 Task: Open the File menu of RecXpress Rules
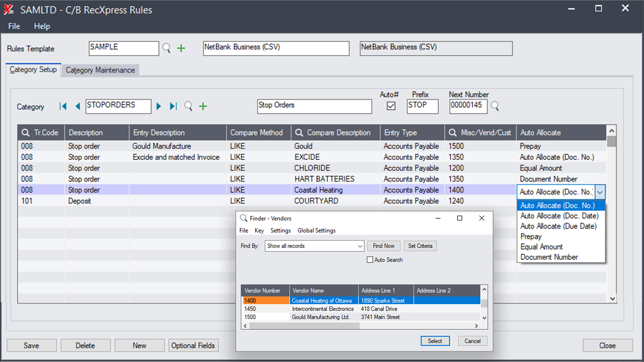point(14,26)
